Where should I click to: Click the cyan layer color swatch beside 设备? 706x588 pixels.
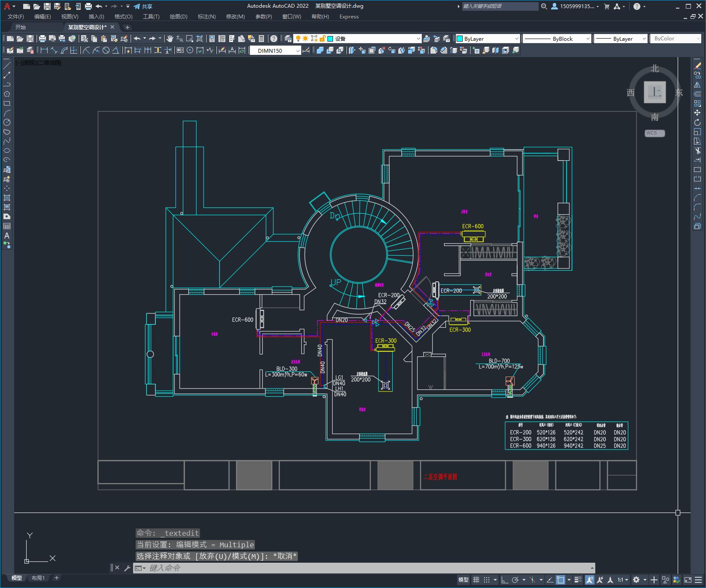pyautogui.click(x=330, y=39)
